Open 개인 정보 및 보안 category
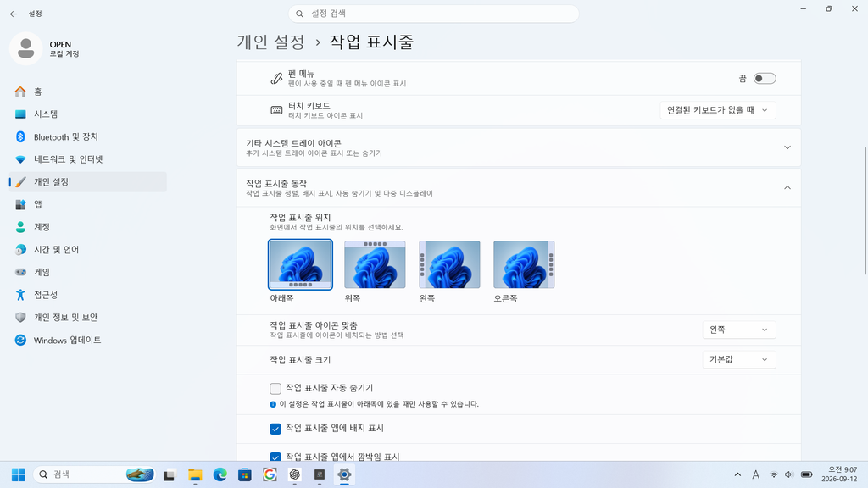 coord(87,318)
